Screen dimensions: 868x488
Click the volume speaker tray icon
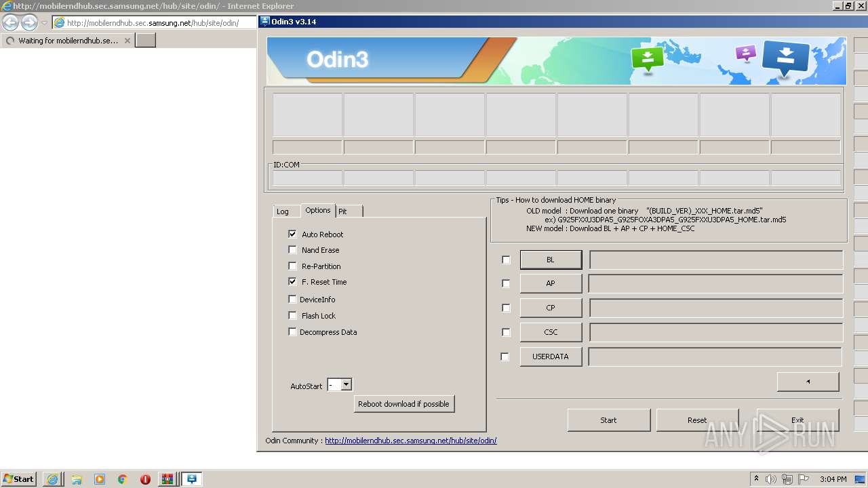coord(771,479)
